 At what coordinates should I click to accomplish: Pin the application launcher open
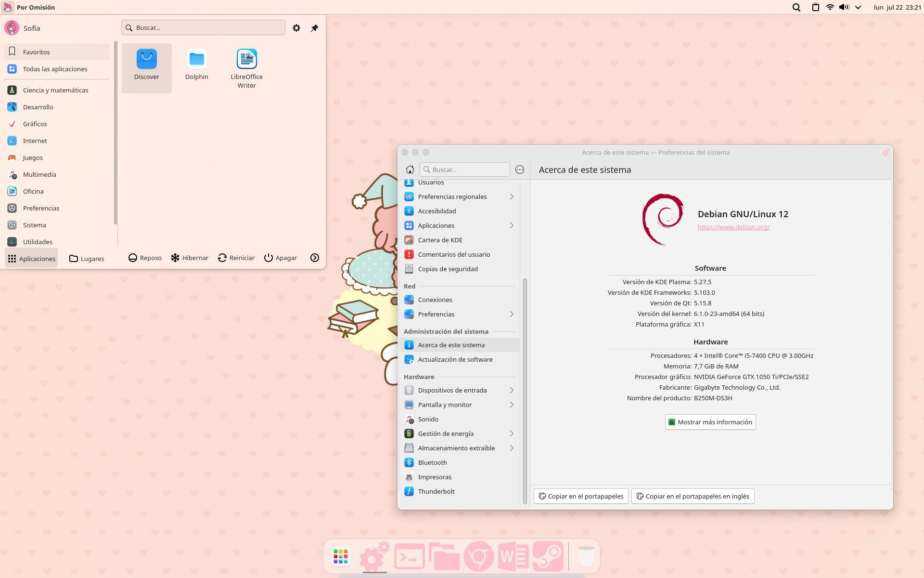coord(315,27)
